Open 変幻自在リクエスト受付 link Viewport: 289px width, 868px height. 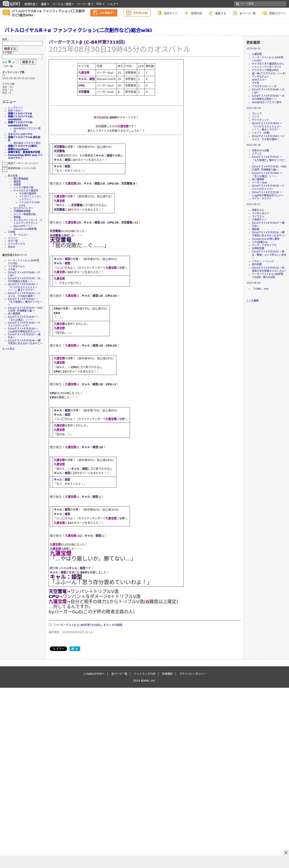[x=27, y=143]
